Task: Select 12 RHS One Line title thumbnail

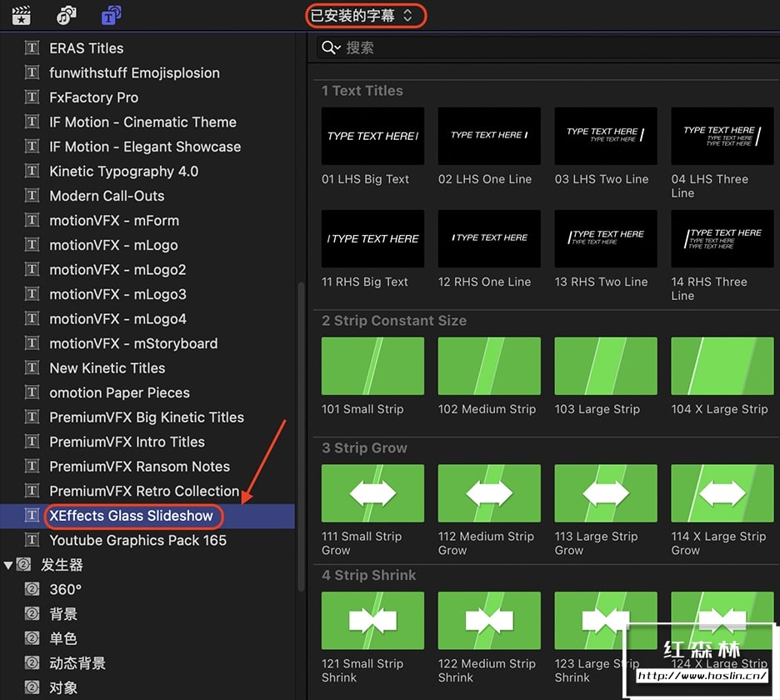Action: point(489,239)
